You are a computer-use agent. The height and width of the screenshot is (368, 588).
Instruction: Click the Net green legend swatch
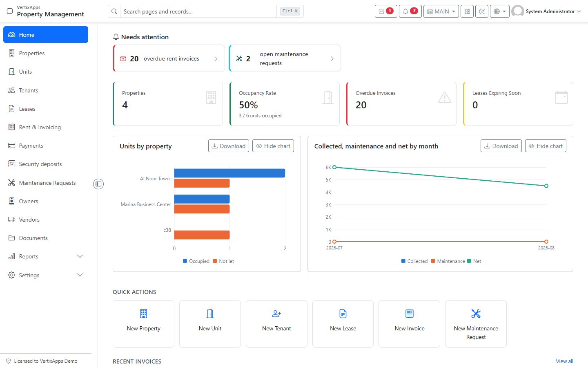coord(469,261)
